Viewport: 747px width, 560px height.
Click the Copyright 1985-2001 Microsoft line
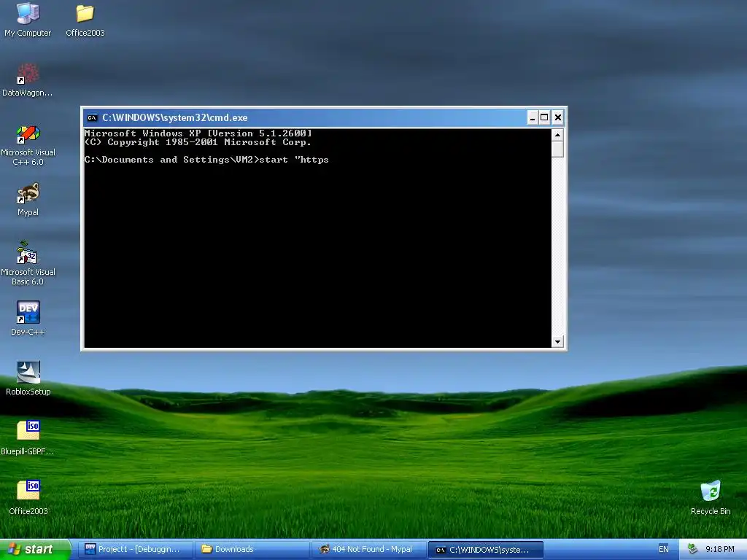click(198, 142)
